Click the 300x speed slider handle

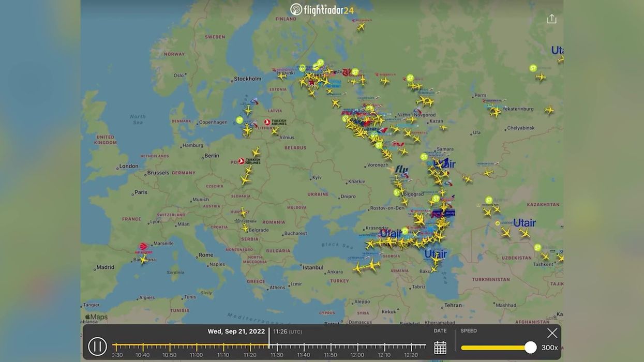tap(530, 348)
